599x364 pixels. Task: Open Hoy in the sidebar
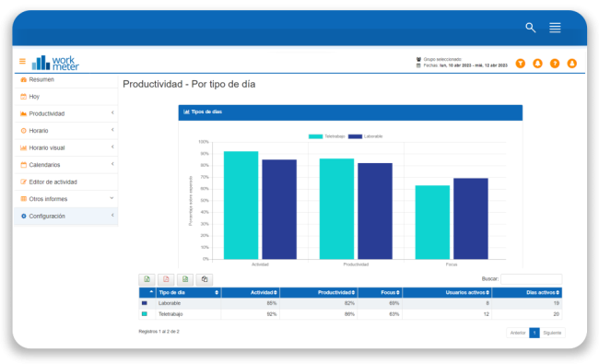[x=34, y=97]
